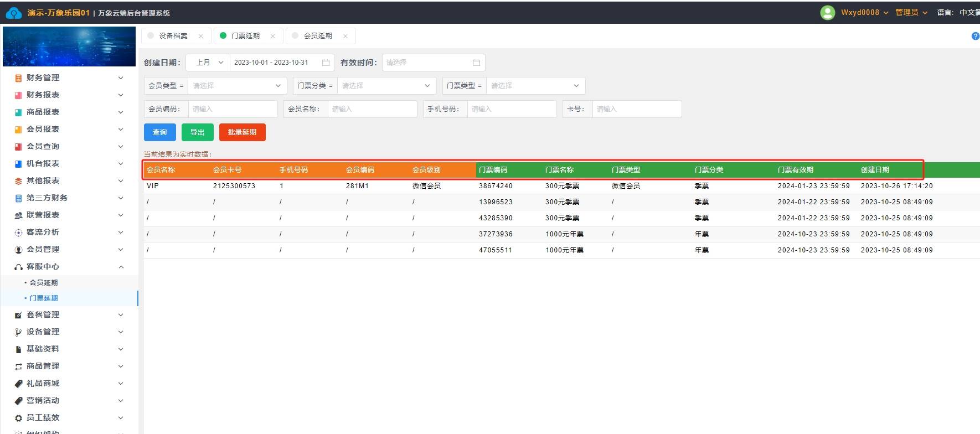This screenshot has width=980, height=434.
Task: Click the 机台报表 sidebar icon
Action: (x=18, y=164)
